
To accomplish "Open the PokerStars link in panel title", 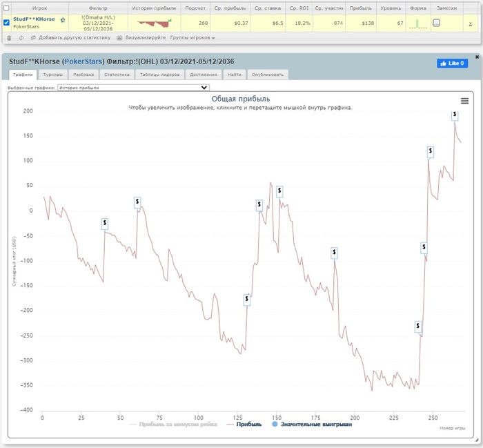I will (83, 61).
